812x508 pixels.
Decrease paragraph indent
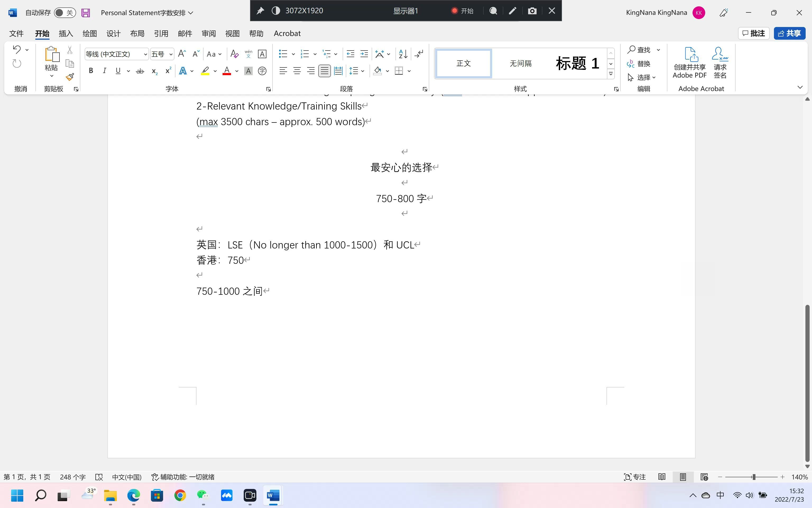350,54
